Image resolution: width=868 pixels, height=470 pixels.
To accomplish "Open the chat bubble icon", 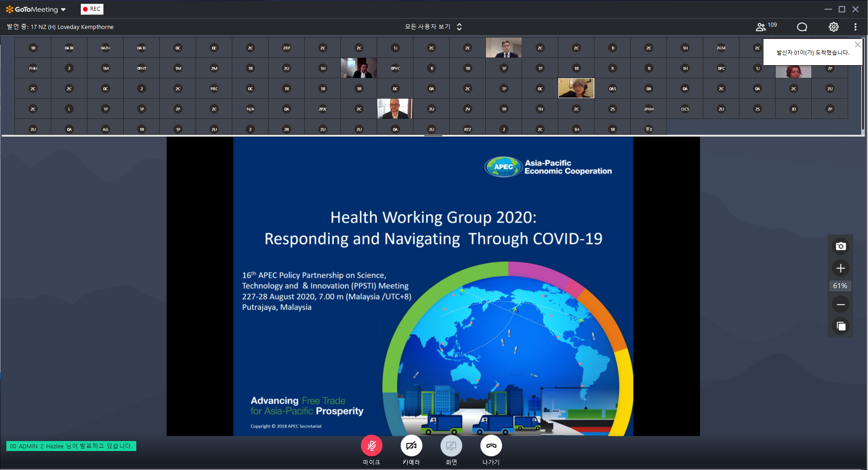I will [801, 27].
